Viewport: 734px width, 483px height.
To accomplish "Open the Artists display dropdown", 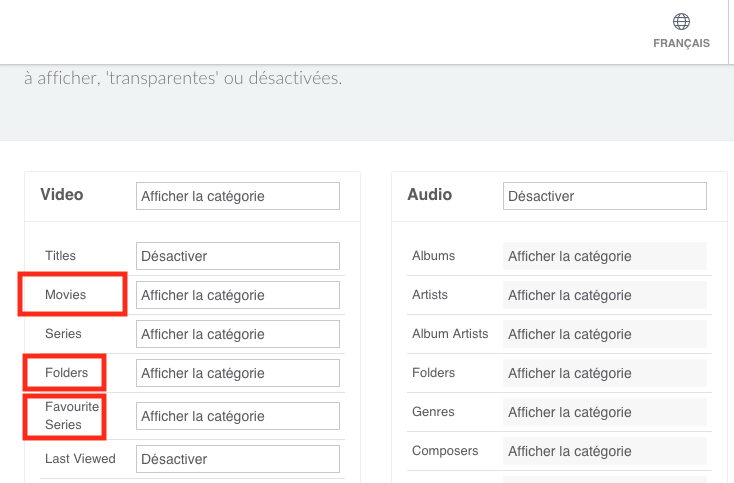I will 605,295.
